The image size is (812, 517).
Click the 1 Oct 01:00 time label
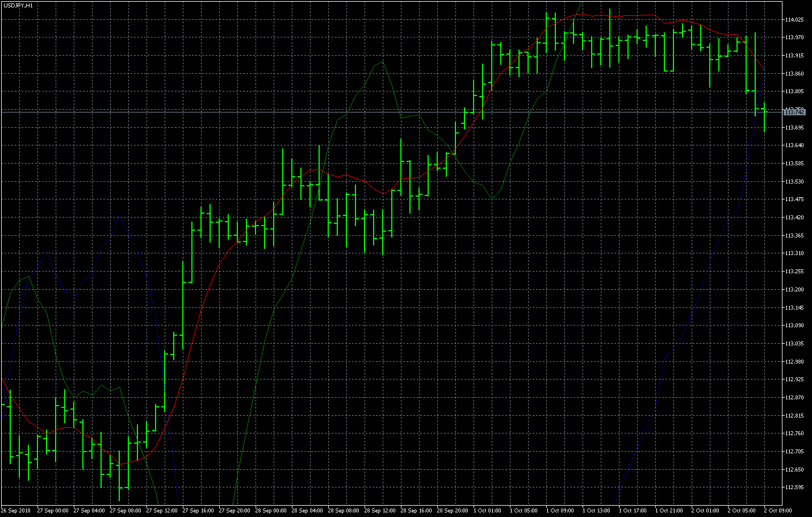click(487, 511)
